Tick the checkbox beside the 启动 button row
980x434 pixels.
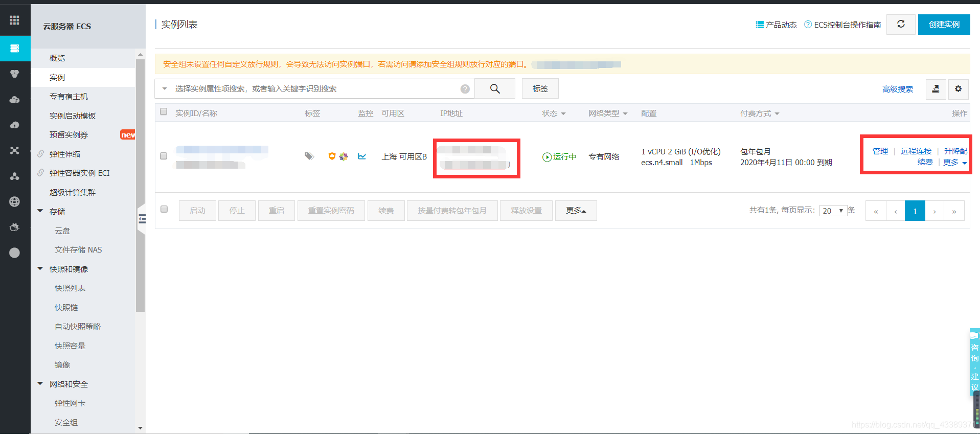[164, 209]
